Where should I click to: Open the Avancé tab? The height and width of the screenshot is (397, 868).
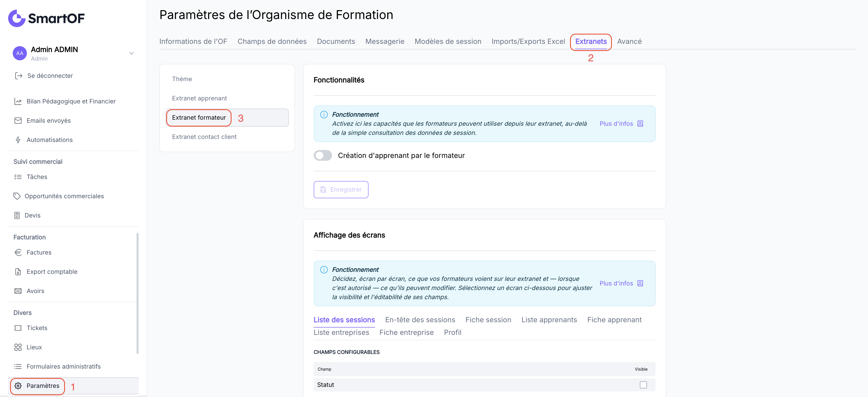pyautogui.click(x=629, y=41)
